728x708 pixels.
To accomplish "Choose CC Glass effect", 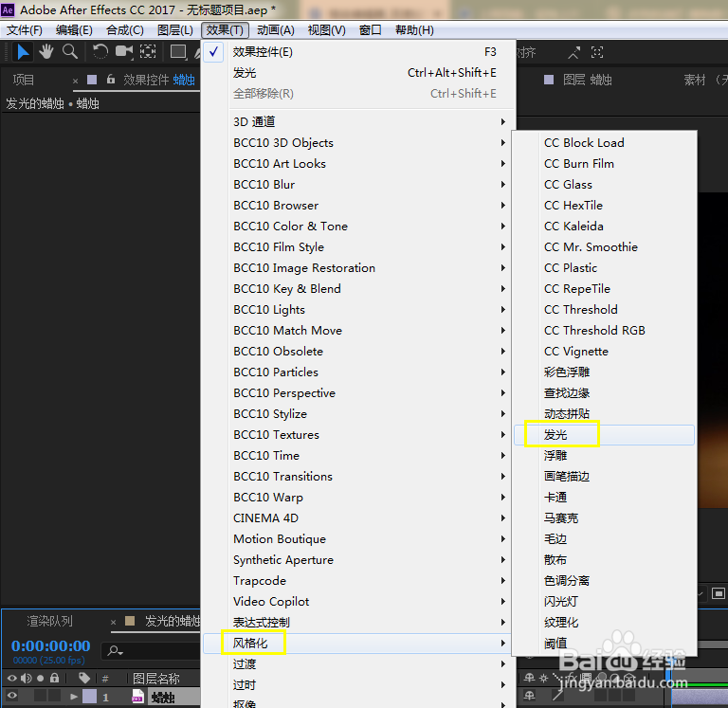I will click(604, 184).
